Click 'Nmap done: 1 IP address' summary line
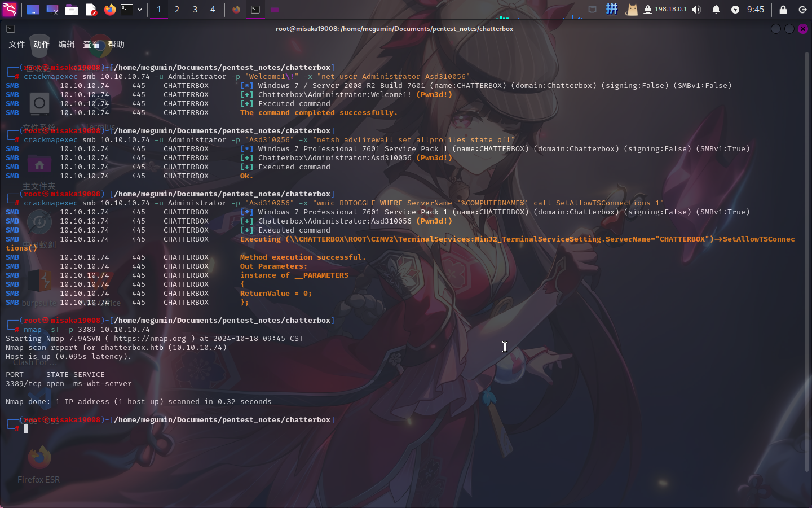 tap(139, 402)
